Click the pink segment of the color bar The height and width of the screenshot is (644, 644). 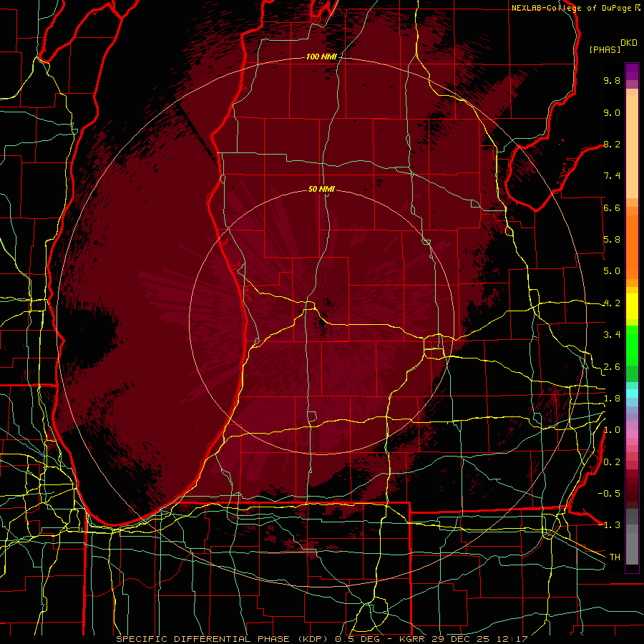coord(632,434)
